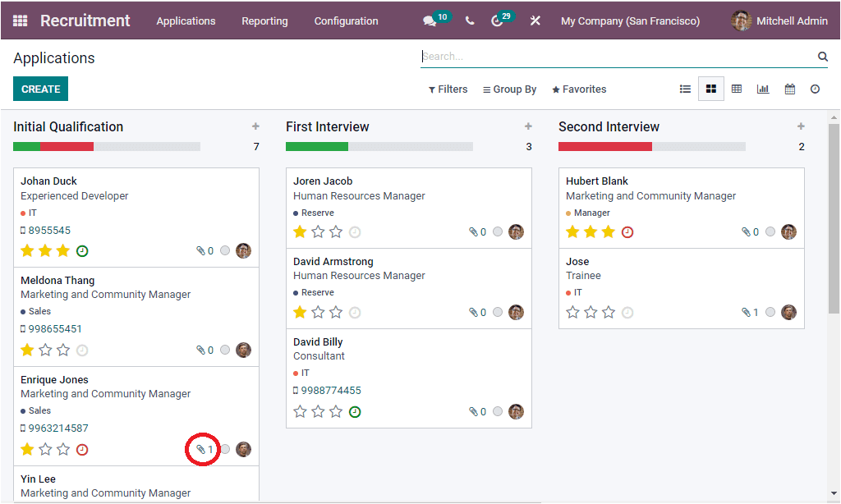This screenshot has width=841, height=504.
Task: Open the apps grid menu icon
Action: pos(20,21)
